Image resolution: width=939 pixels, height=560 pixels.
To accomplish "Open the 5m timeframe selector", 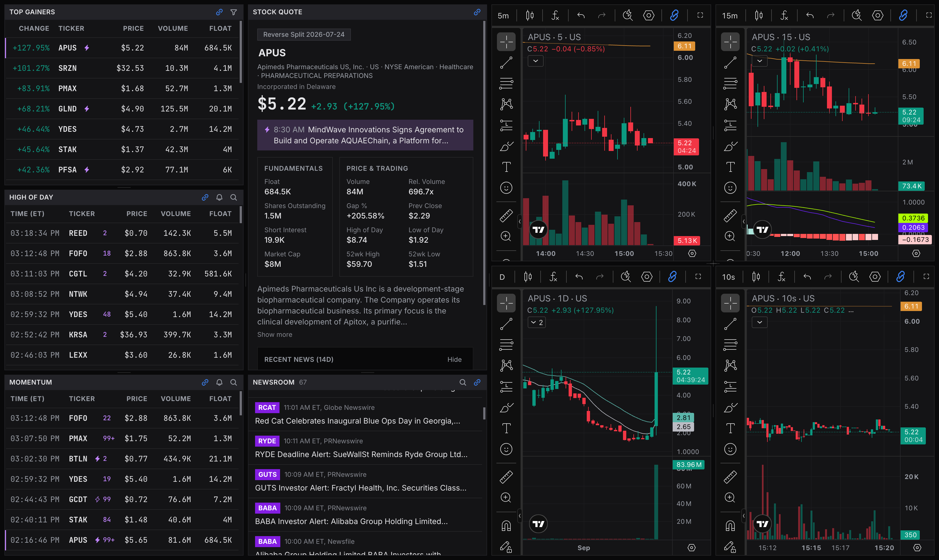I will (x=503, y=16).
